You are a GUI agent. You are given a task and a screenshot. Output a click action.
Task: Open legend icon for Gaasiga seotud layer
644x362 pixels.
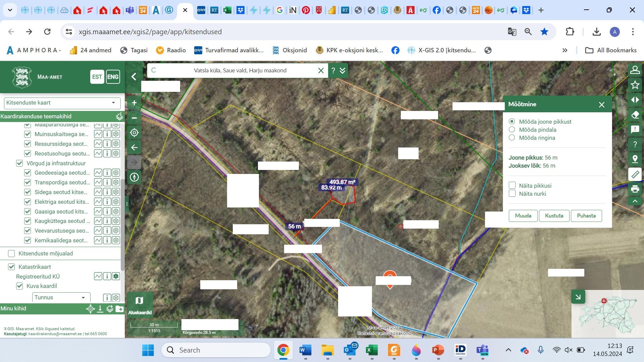point(98,212)
